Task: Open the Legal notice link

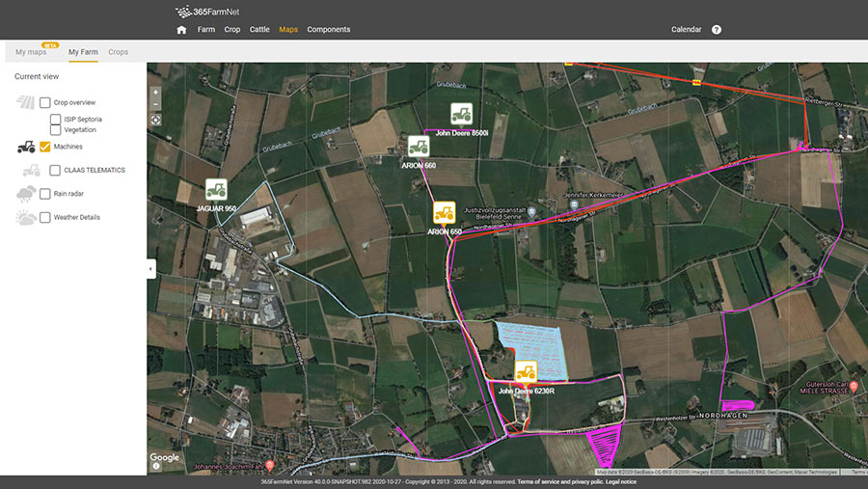Action: [620, 482]
